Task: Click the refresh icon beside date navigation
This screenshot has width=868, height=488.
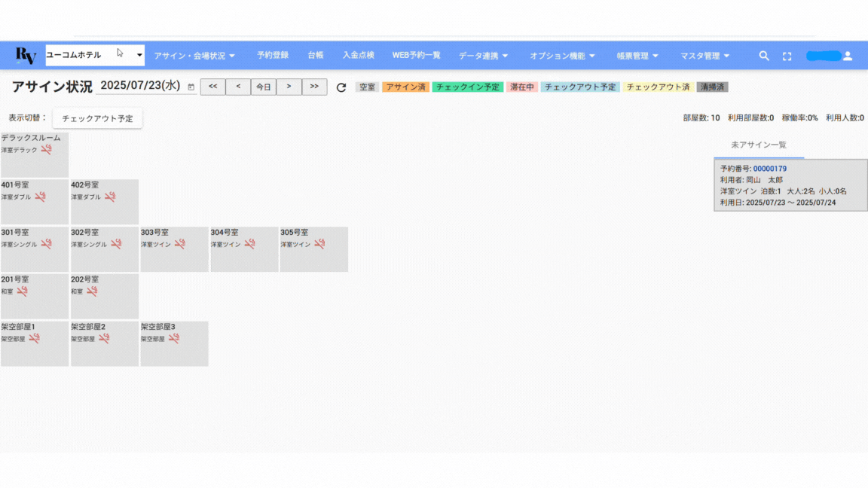Action: tap(341, 87)
